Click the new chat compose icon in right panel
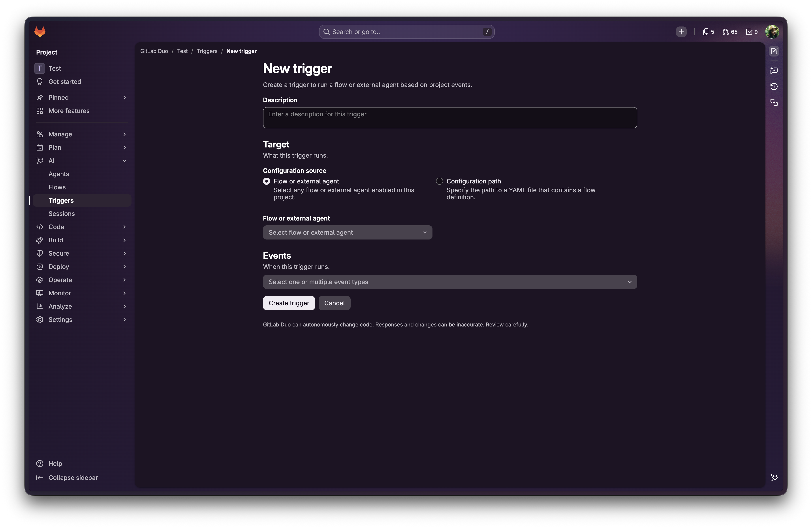Screen dimensions: 812x528 pyautogui.click(x=774, y=51)
